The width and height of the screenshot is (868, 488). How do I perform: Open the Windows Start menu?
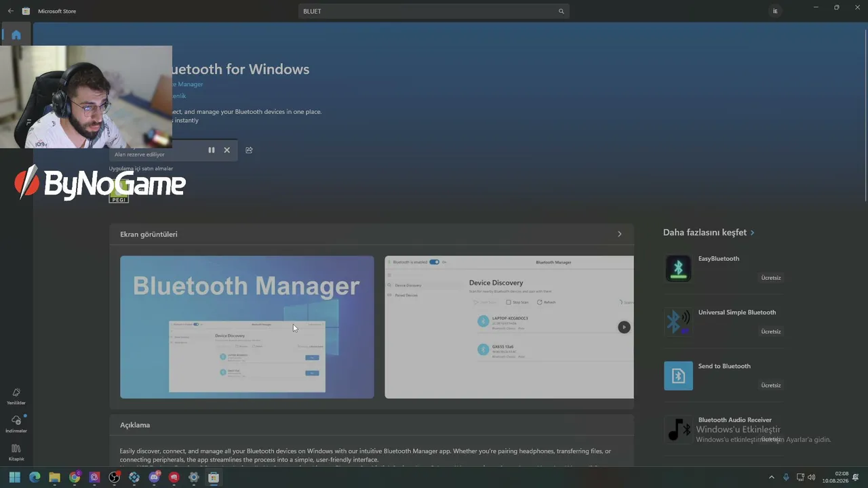click(x=15, y=477)
